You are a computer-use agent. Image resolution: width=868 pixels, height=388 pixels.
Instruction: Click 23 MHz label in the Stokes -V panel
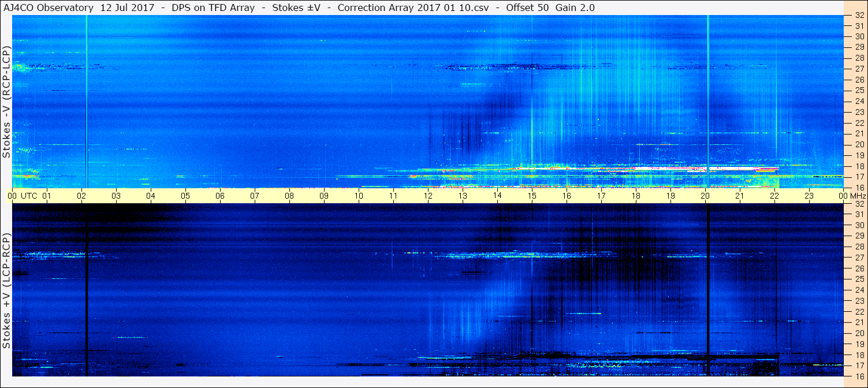(859, 112)
